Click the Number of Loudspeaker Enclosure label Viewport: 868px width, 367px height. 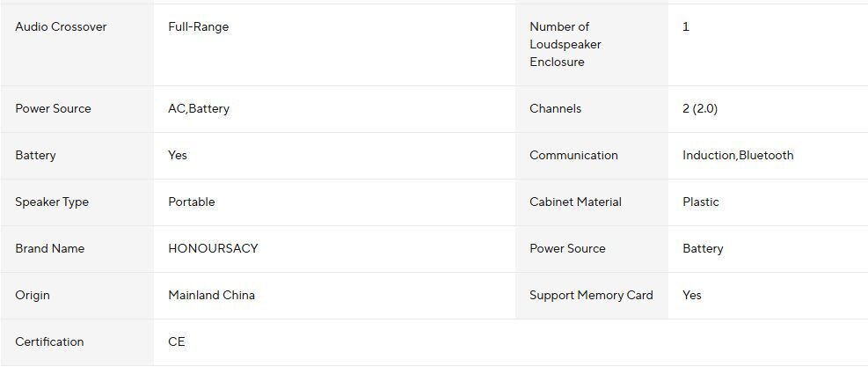point(565,44)
